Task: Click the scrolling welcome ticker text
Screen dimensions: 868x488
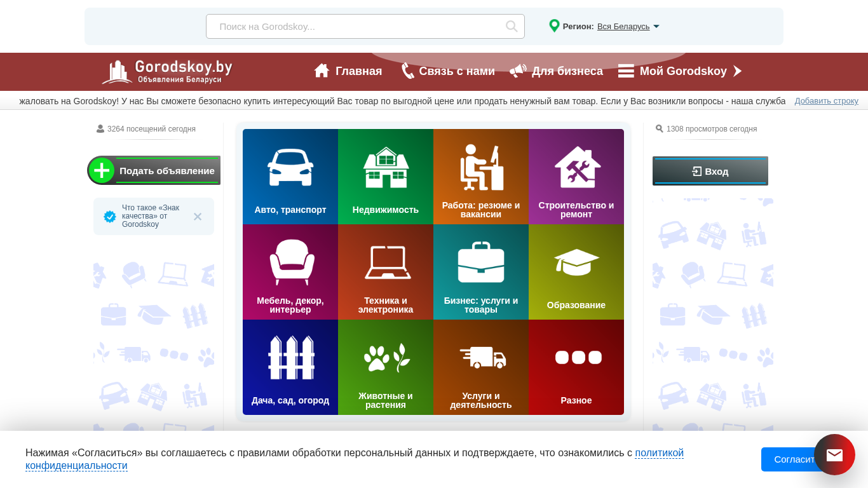Action: pos(402,101)
